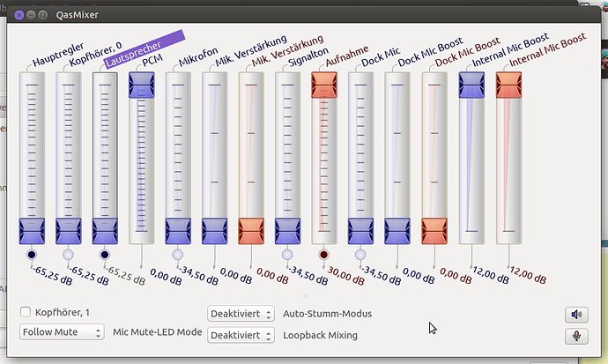Show capture controls via microphone icon button
The height and width of the screenshot is (364, 608).
[576, 336]
